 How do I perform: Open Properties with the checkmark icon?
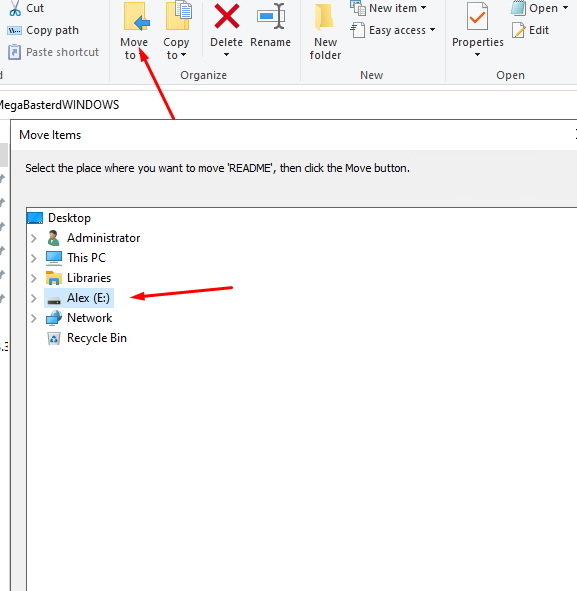click(x=477, y=16)
